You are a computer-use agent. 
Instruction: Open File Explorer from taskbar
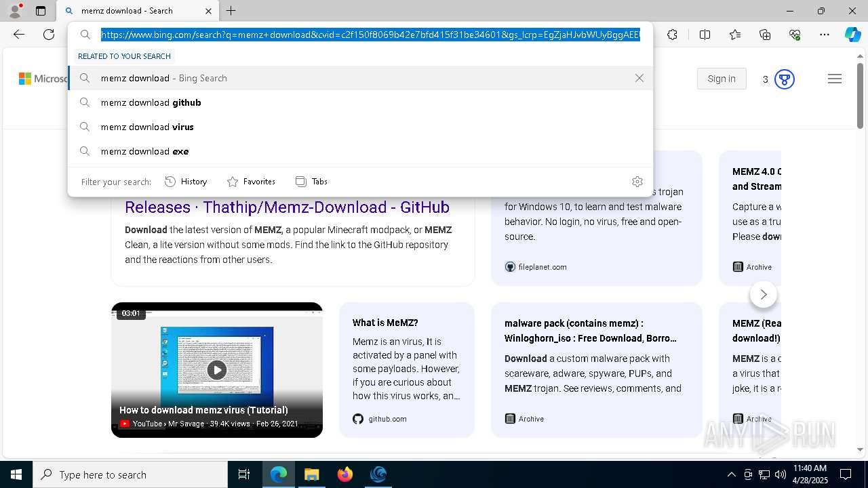coord(311,474)
